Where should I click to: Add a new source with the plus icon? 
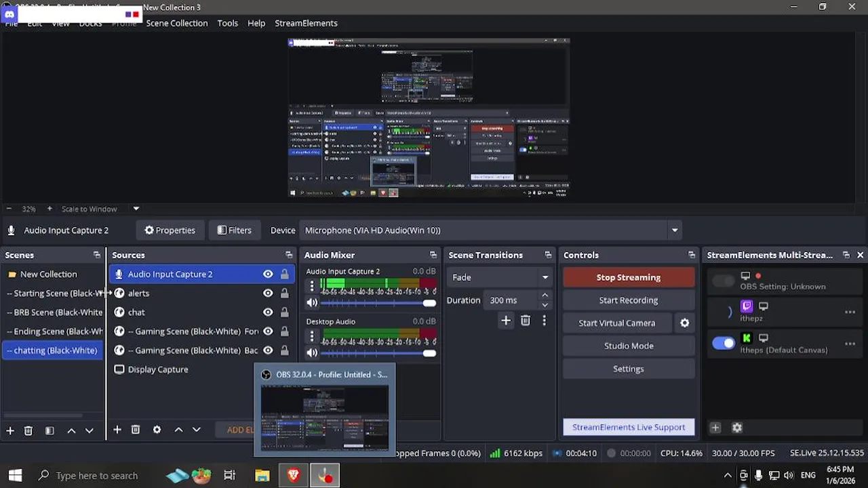[117, 430]
